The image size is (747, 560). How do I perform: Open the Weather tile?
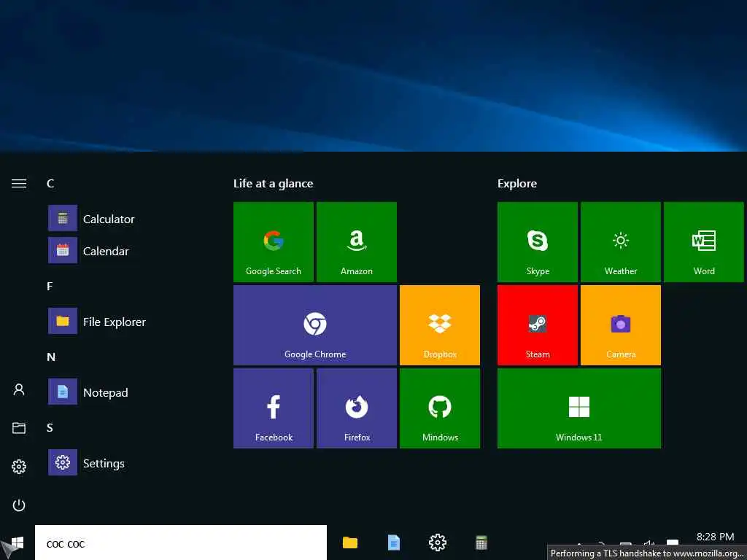(621, 242)
